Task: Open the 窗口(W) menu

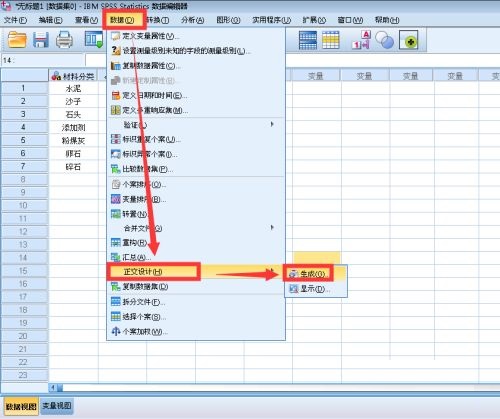Action: tap(350, 20)
